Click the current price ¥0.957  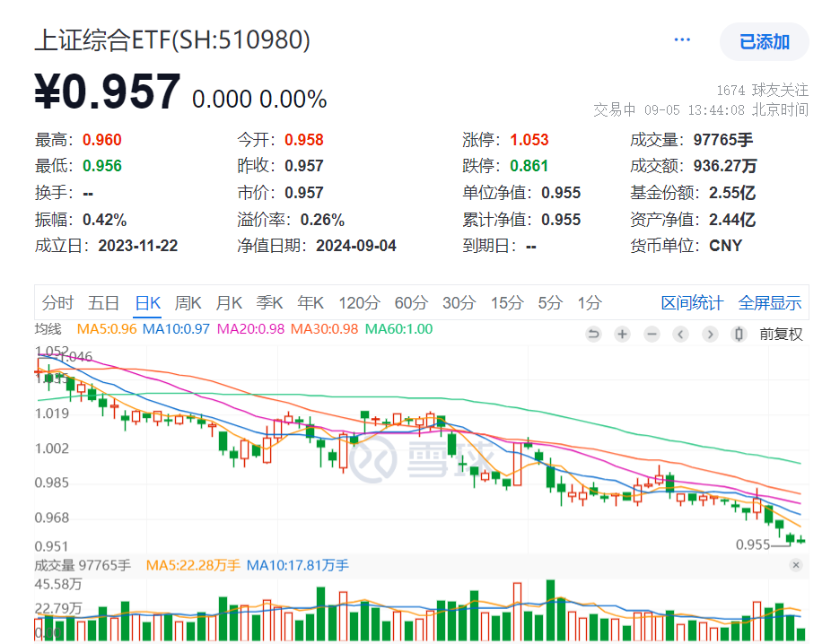pos(108,91)
